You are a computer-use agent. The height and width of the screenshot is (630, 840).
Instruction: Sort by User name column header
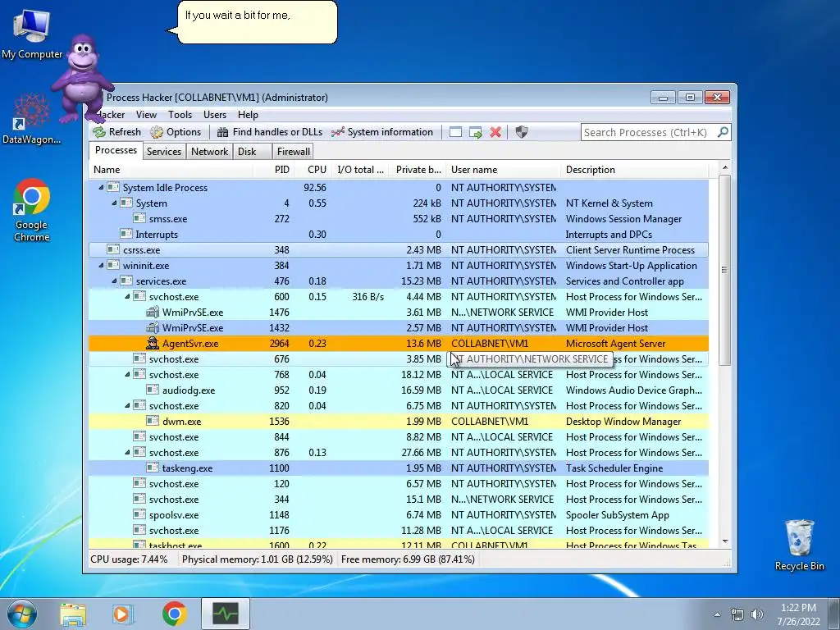[504, 170]
